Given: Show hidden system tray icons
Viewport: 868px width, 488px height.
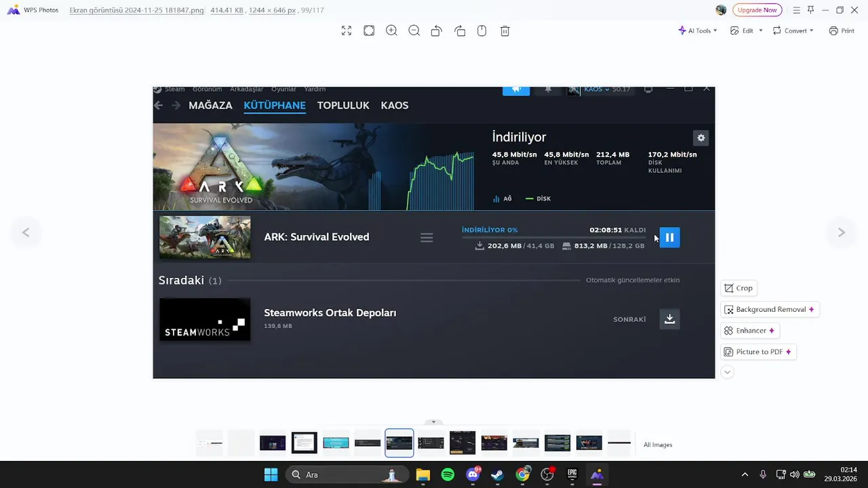Looking at the screenshot, I should click(x=745, y=474).
